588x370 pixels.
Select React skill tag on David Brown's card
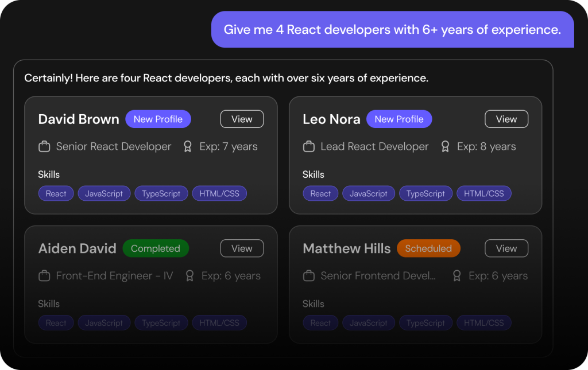[56, 194]
